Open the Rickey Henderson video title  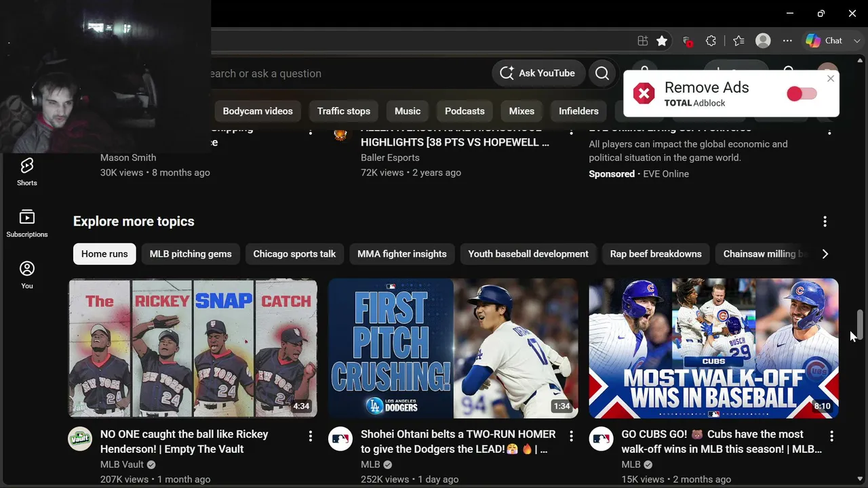[x=184, y=441]
